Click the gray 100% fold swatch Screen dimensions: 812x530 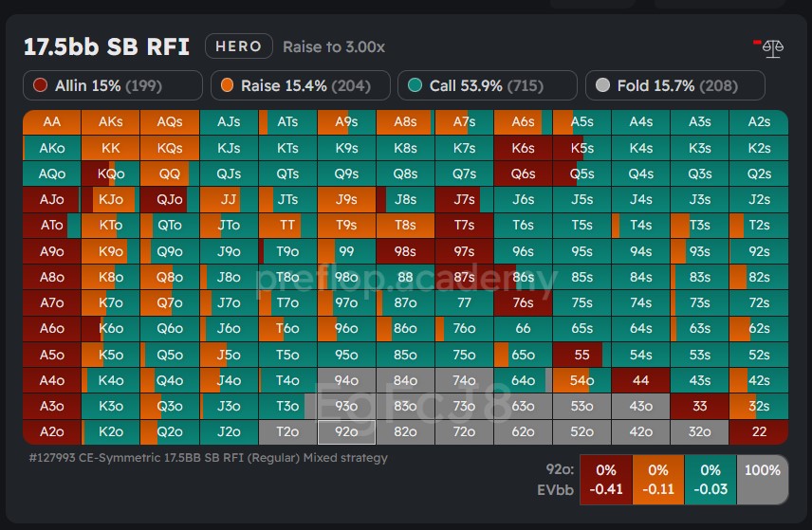763,480
